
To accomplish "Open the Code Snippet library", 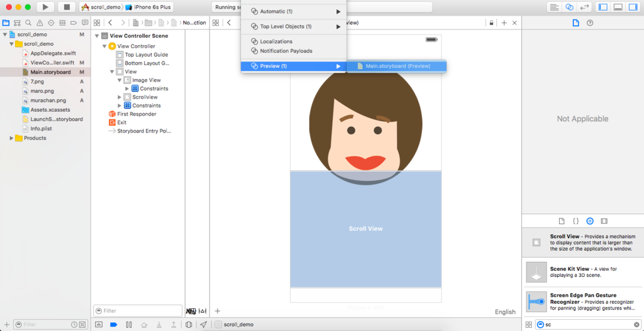I will 576,221.
